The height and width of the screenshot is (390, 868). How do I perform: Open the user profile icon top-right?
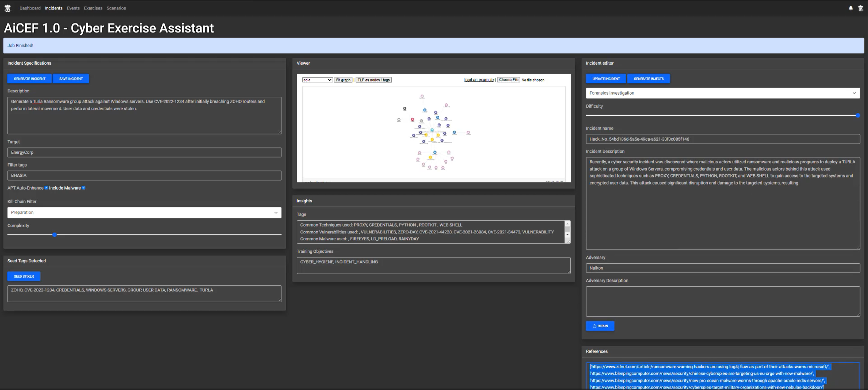coord(860,8)
